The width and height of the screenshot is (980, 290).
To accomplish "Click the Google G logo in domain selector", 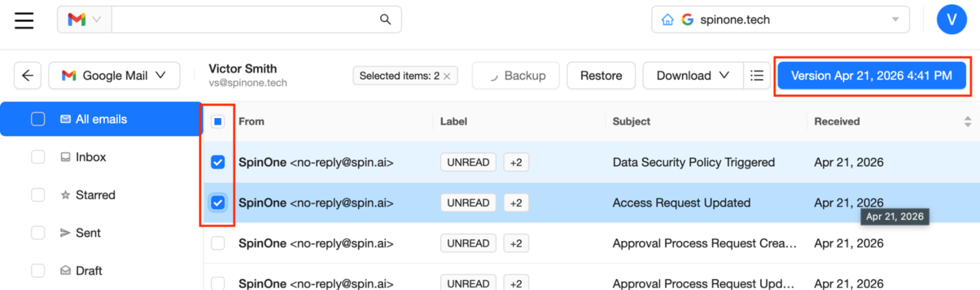I will (687, 20).
